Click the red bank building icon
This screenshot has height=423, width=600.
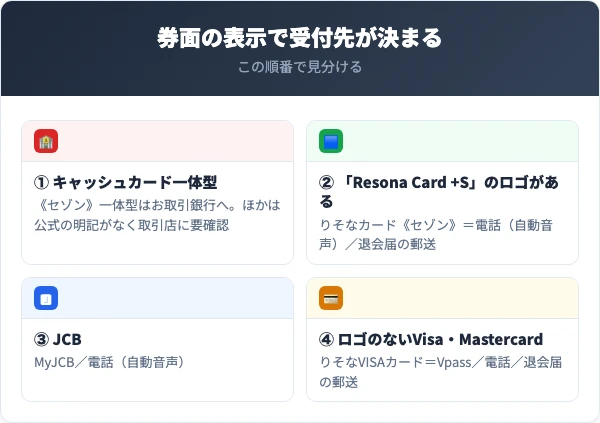46,141
